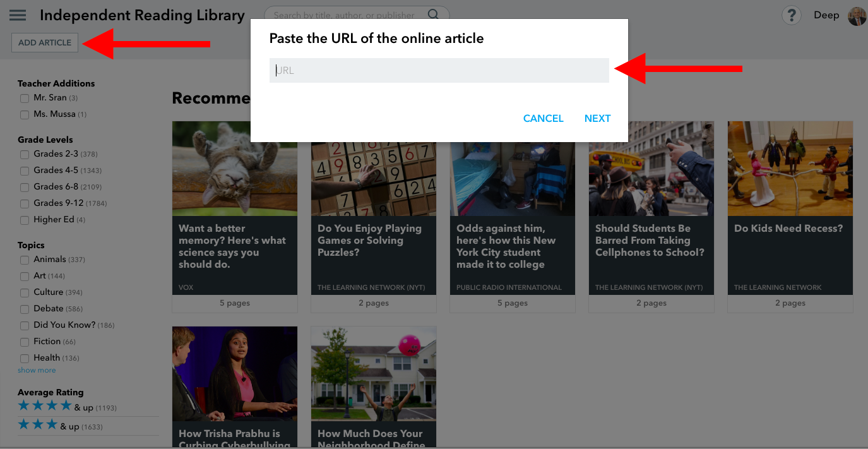Click the Independent Reading Library heading

pyautogui.click(x=142, y=15)
